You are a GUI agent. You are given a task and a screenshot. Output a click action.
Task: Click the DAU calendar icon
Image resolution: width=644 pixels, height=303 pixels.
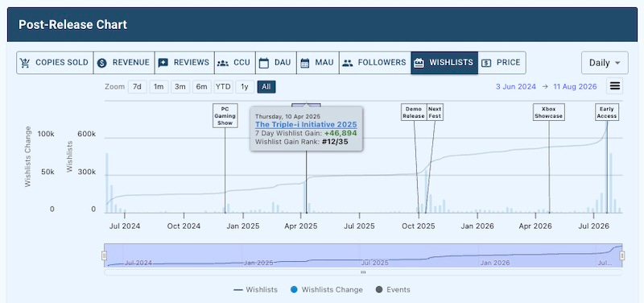(x=264, y=63)
